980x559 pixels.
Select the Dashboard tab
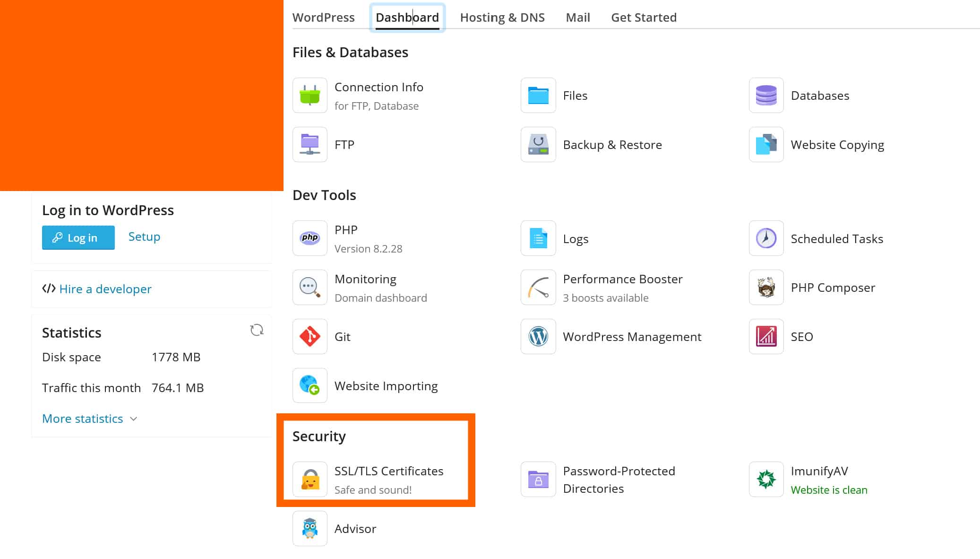pyautogui.click(x=407, y=17)
